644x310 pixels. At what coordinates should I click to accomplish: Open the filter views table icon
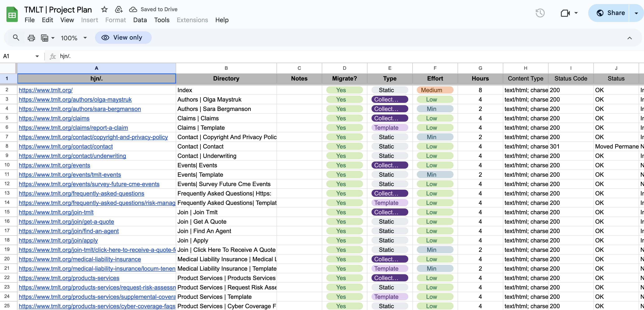tap(45, 38)
